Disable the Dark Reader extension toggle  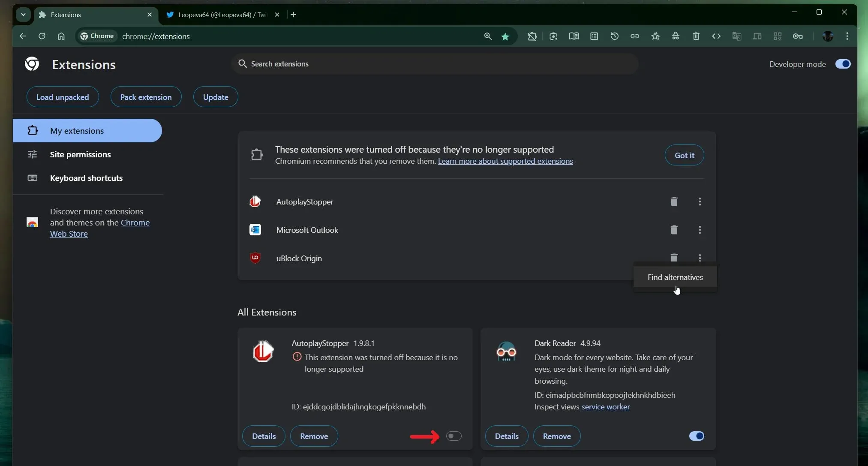(696, 436)
